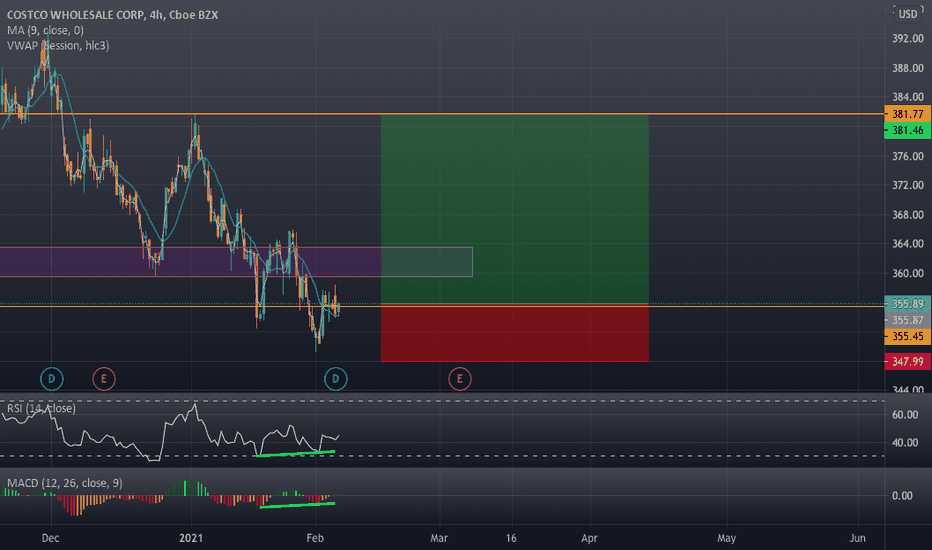Click the December dividend 'D' marker
The width and height of the screenshot is (932, 550).
tap(52, 379)
